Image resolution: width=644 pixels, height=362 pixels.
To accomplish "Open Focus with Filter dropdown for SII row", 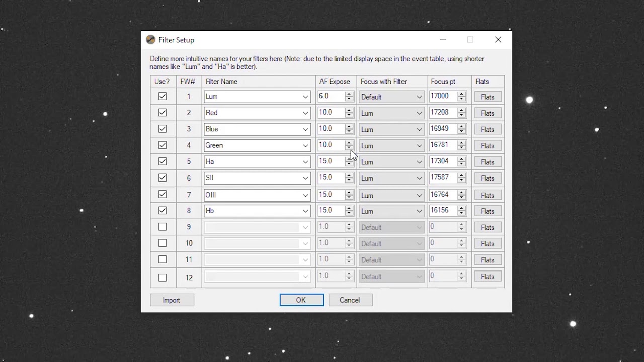I will pyautogui.click(x=391, y=178).
